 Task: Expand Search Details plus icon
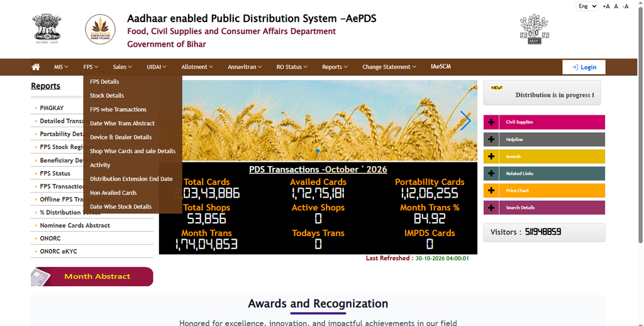pos(491,208)
